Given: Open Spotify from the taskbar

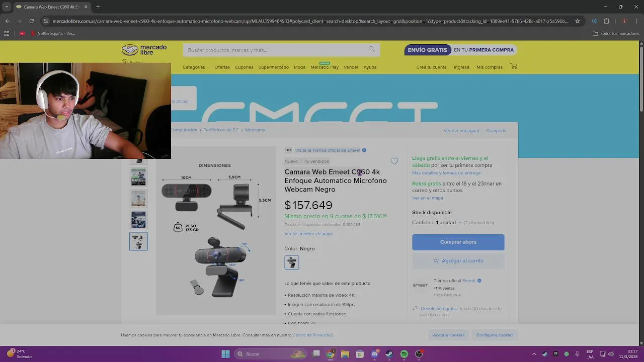Looking at the screenshot, I should (404, 354).
